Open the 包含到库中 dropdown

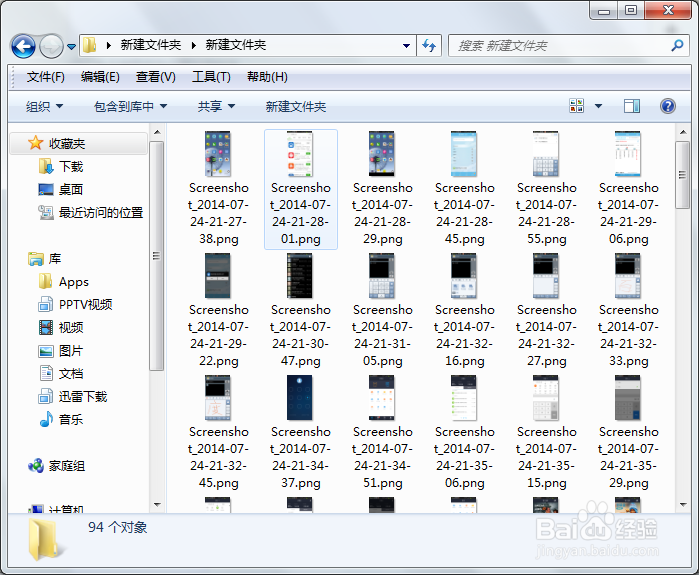pyautogui.click(x=130, y=107)
